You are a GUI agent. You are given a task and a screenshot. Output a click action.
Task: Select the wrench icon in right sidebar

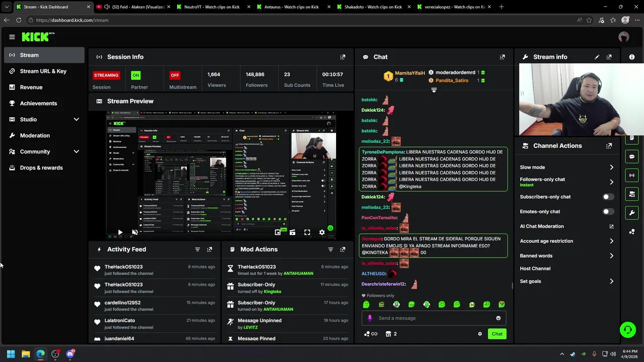point(632,213)
